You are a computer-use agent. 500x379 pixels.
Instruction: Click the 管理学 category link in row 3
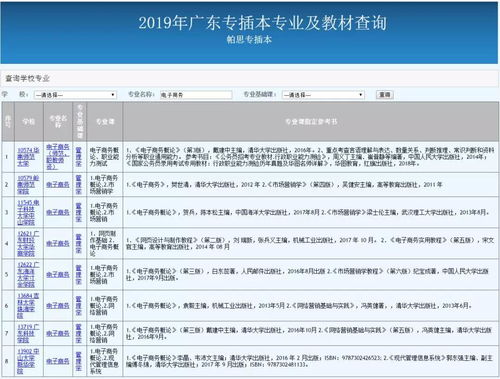click(79, 212)
